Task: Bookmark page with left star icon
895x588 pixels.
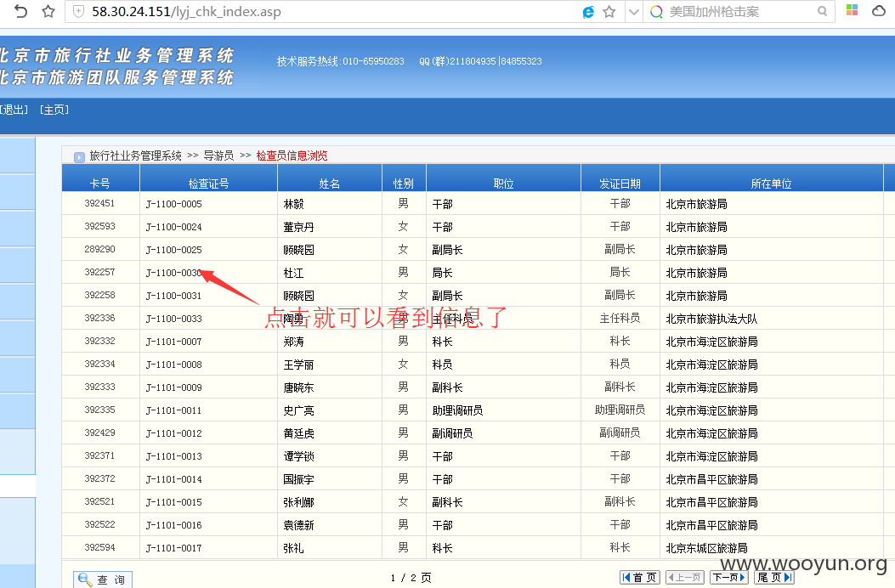Action: [48, 11]
